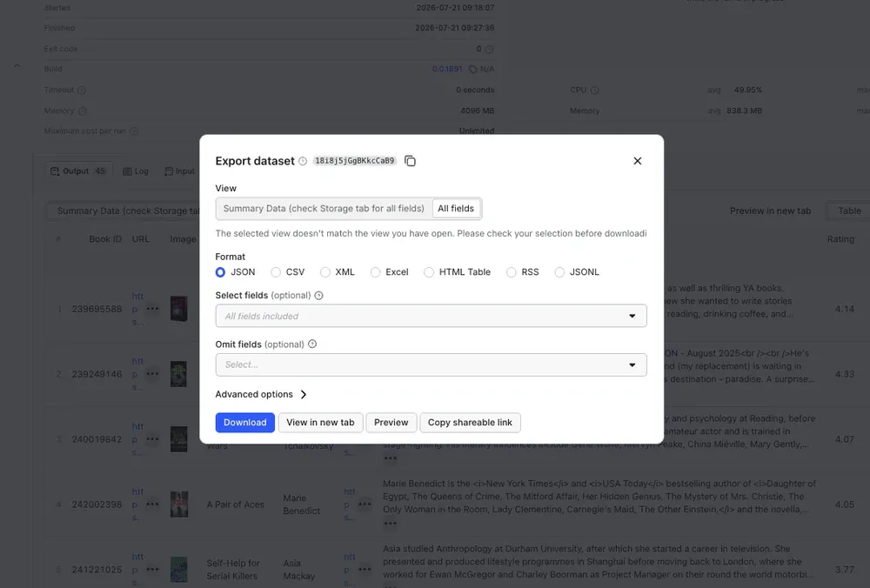Open URL ellipsis for book 239695588
Screen dimensions: 870x588
coord(152,309)
